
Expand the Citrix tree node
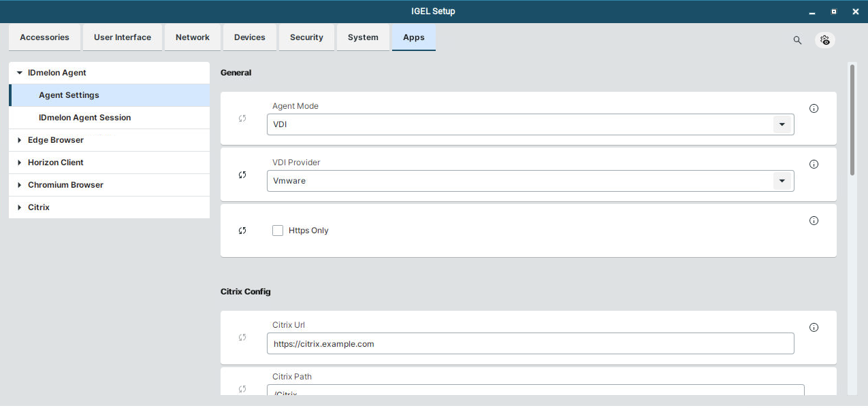[20, 207]
